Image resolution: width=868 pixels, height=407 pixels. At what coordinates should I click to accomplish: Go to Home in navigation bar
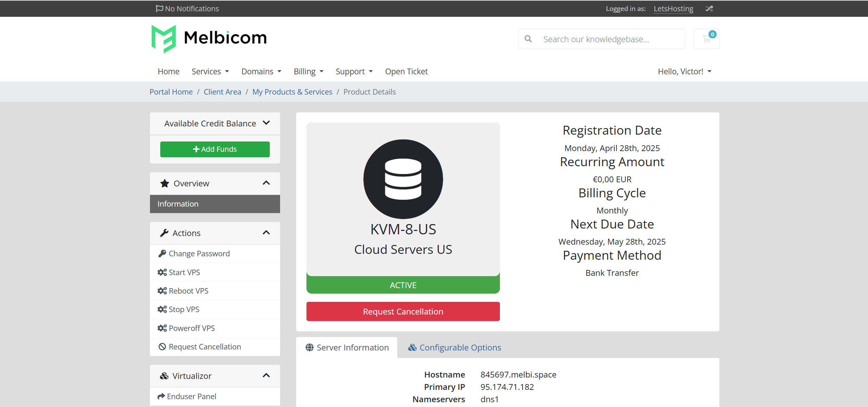point(168,71)
